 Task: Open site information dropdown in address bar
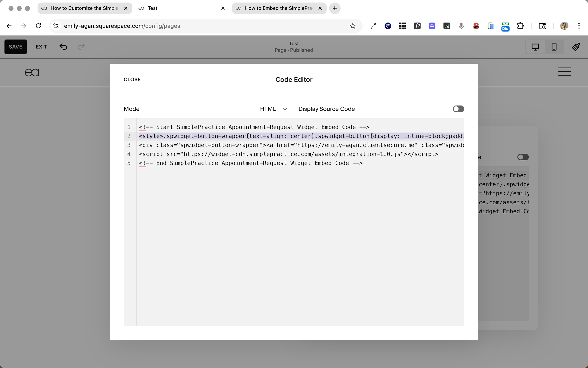point(56,26)
